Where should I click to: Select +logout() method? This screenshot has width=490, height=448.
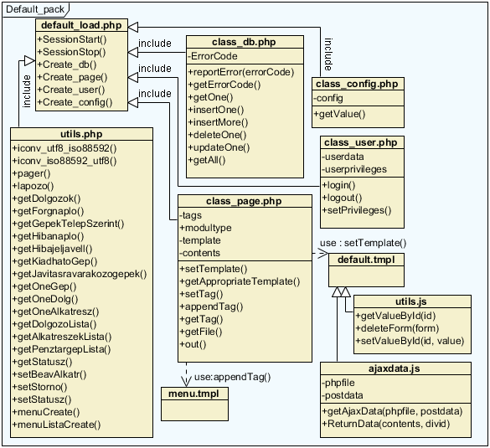pos(342,198)
